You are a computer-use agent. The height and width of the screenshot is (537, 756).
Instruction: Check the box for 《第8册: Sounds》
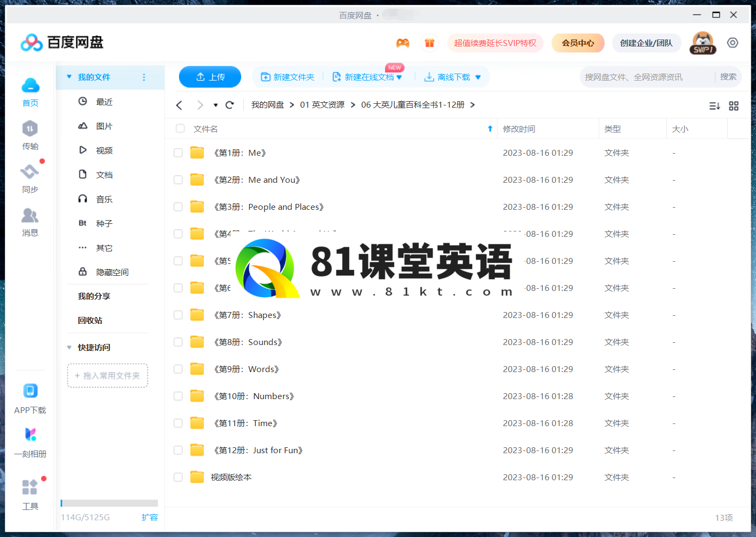click(178, 342)
